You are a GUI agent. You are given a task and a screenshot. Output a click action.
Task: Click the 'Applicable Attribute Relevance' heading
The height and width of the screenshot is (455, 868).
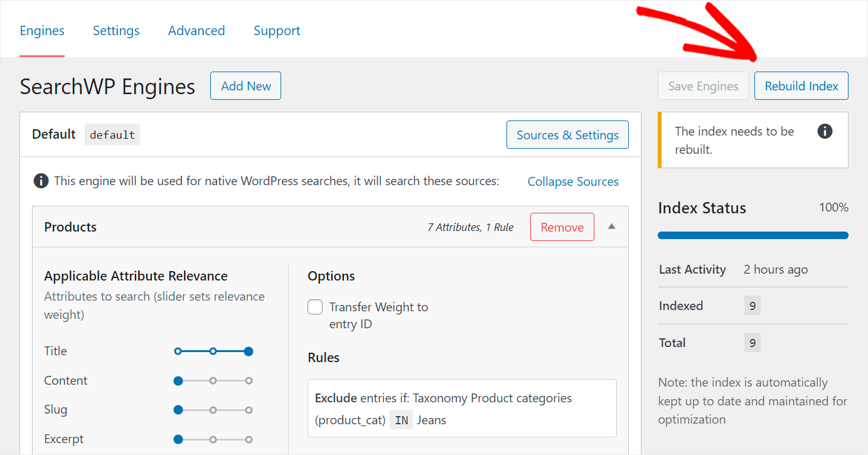point(136,276)
